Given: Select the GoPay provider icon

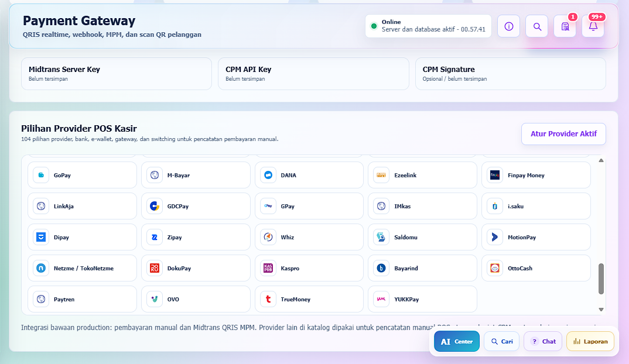Looking at the screenshot, I should tap(41, 175).
